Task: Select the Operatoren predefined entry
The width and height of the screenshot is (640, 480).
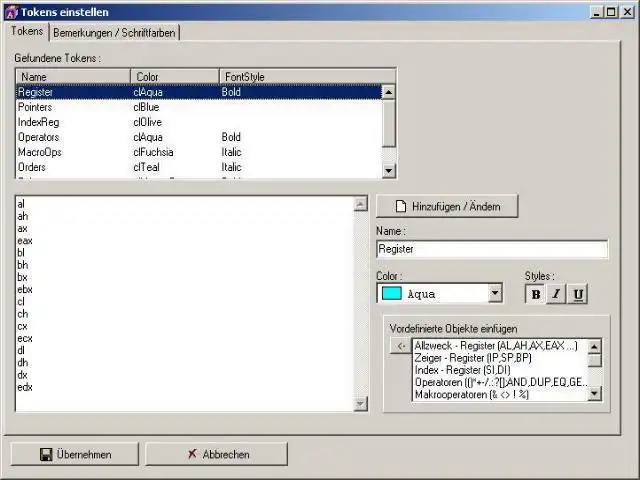Action: pos(500,382)
